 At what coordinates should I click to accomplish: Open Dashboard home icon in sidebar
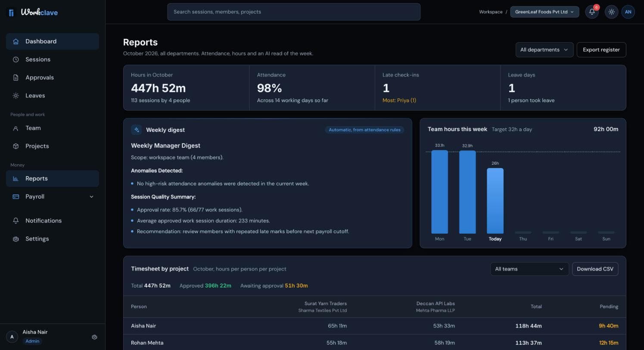point(16,41)
